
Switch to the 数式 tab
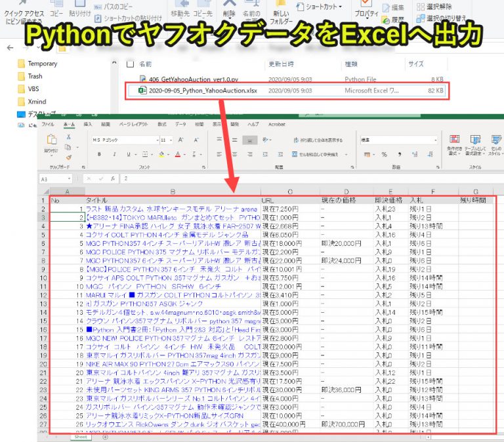pos(162,125)
